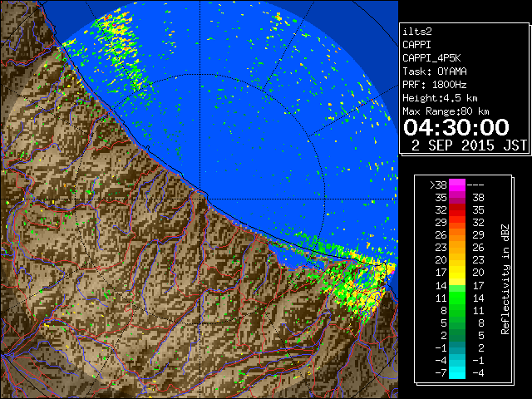532x399 pixels.
Task: Pick the magenta >38 dBZ color swatch
Action: point(457,185)
